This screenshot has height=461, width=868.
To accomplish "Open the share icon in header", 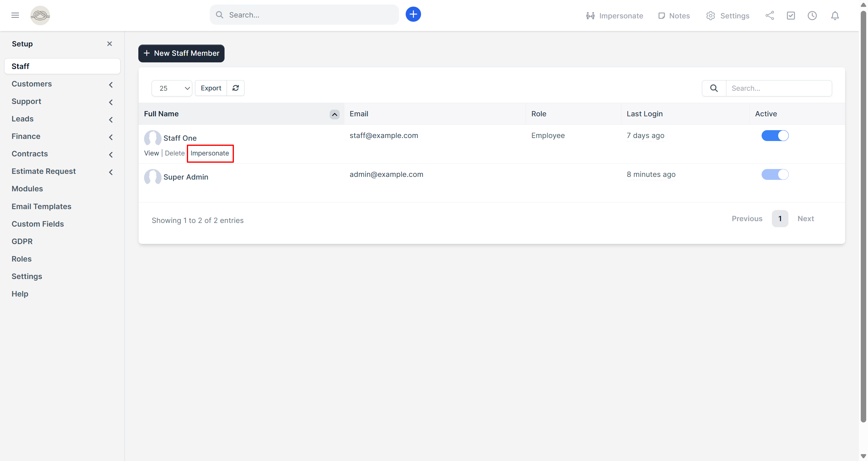I will [x=769, y=15].
